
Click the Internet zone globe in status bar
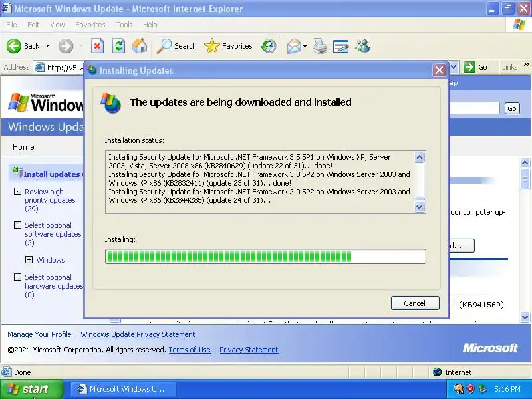[438, 372]
